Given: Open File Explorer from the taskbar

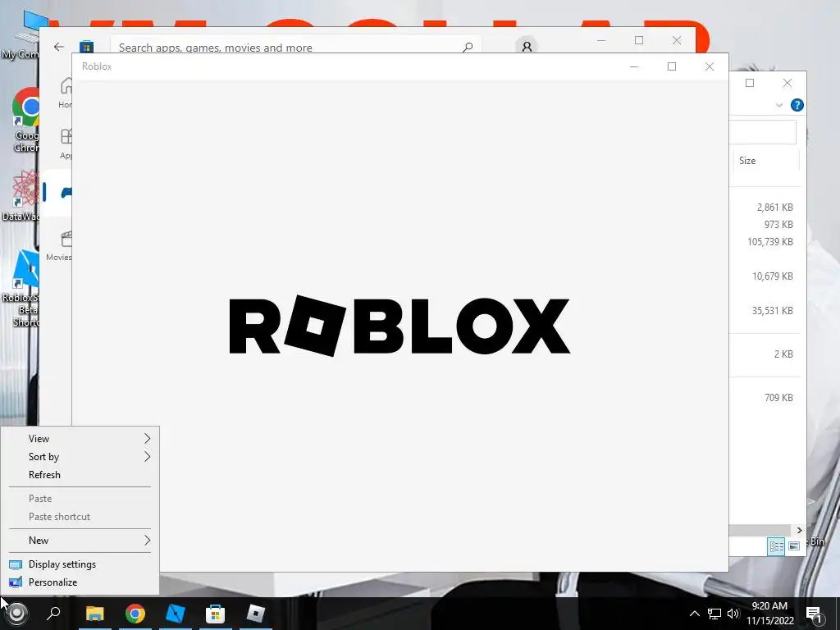Looking at the screenshot, I should click(x=95, y=614).
